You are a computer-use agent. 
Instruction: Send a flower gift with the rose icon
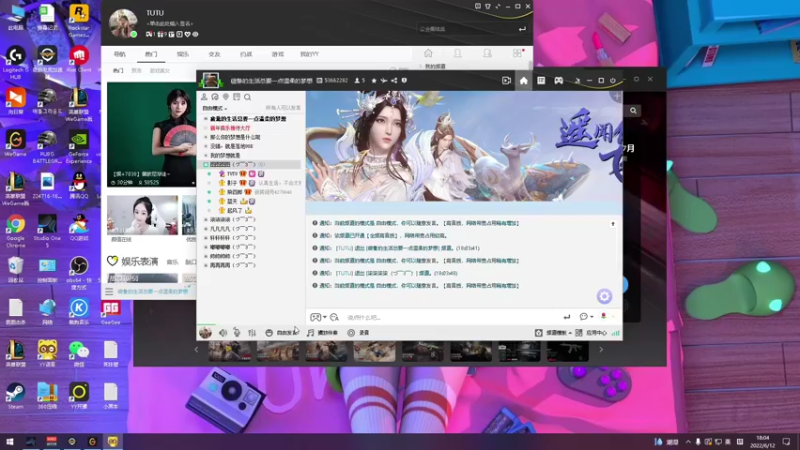604,316
